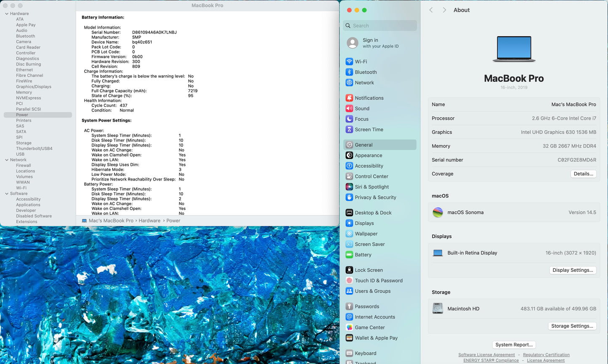Click the Coverage Details button
The height and width of the screenshot is (364, 608).
(583, 174)
